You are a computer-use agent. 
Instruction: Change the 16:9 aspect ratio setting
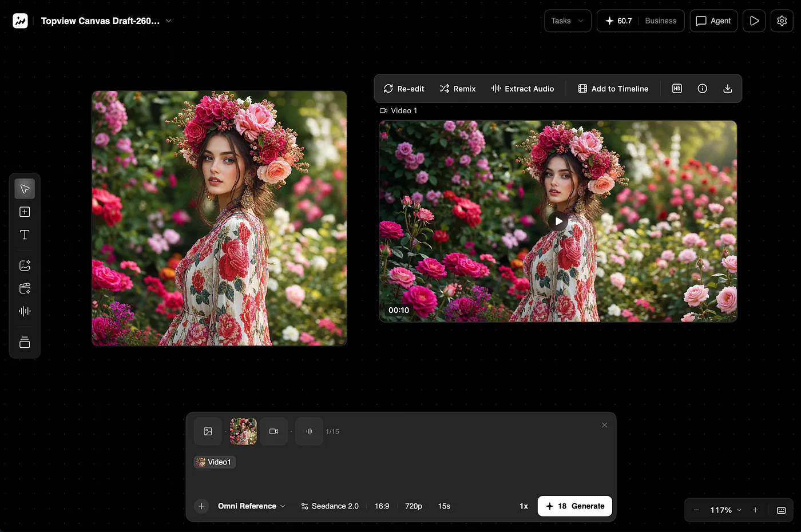[382, 506]
